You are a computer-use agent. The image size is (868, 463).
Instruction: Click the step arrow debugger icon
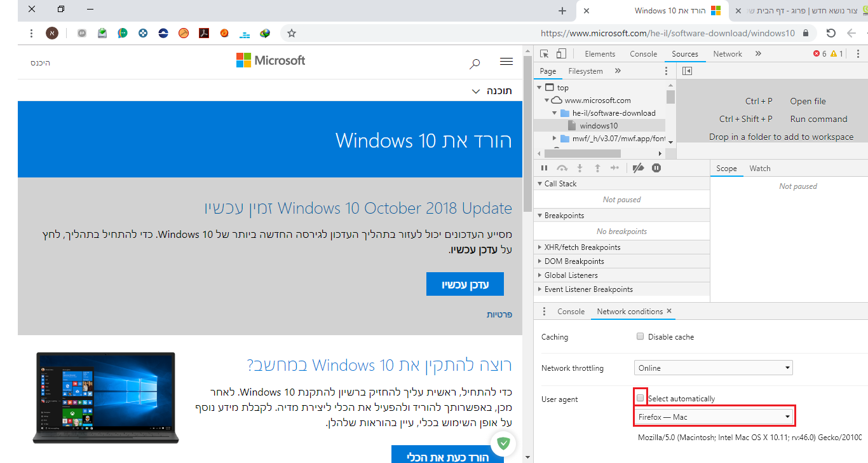(x=614, y=168)
